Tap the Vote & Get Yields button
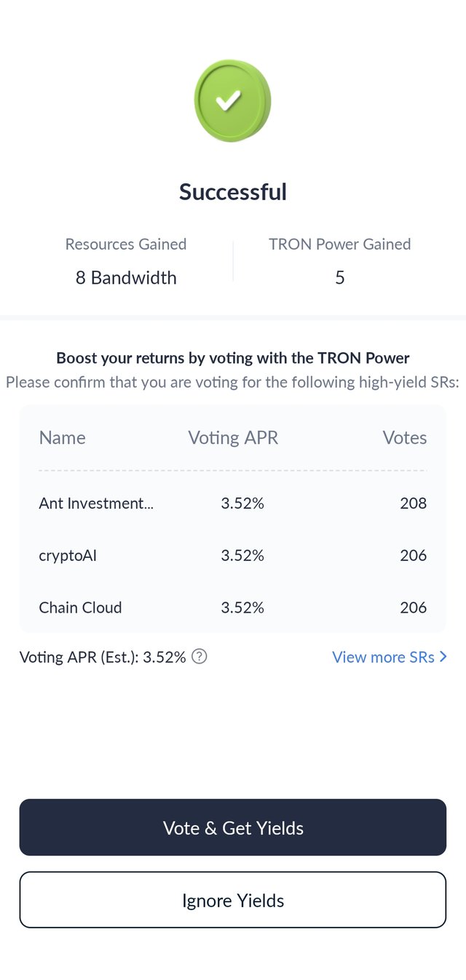 coord(233,827)
